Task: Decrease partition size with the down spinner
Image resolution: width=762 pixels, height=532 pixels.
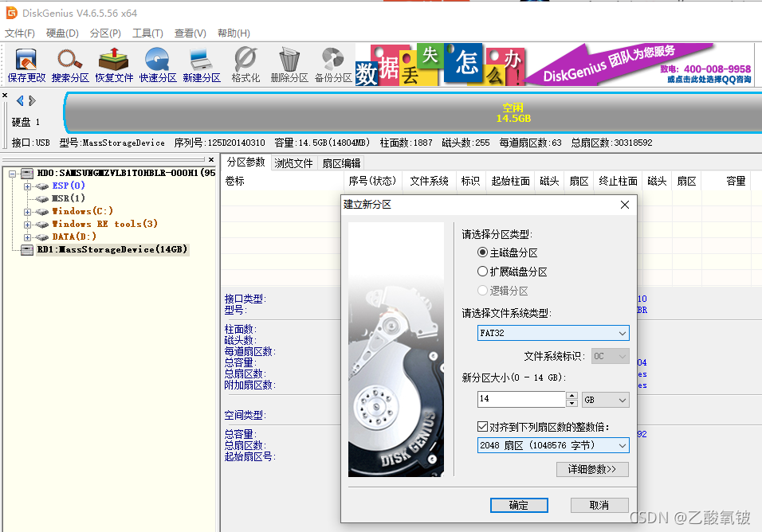Action: [572, 403]
